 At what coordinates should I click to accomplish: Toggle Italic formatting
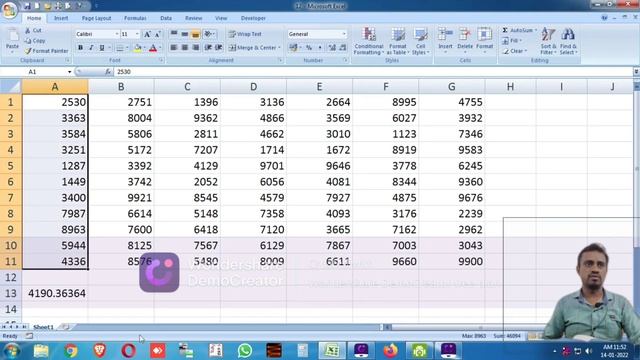point(91,48)
